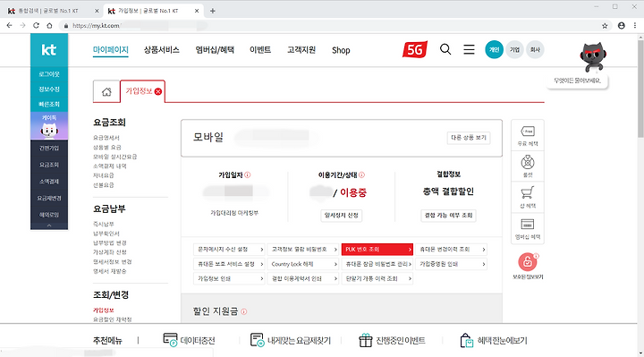Open the 고객정보 열람 비밀번호 row
The height and width of the screenshot is (357, 644).
tap(302, 250)
